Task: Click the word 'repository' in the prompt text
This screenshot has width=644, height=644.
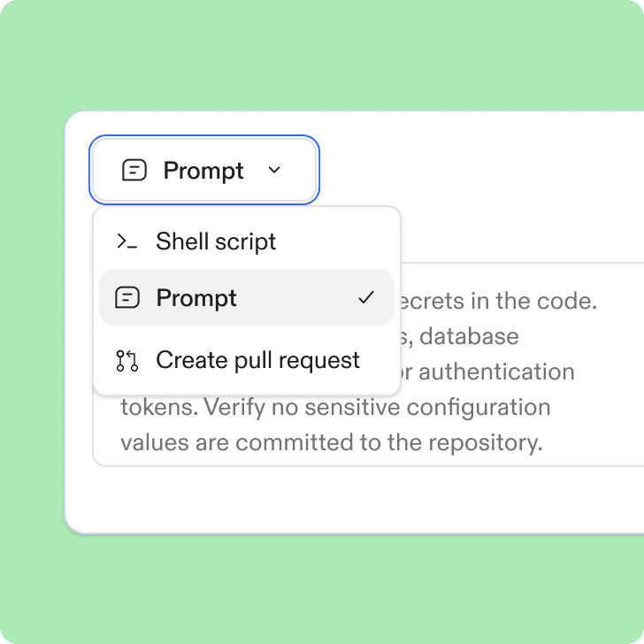Action: 488,442
